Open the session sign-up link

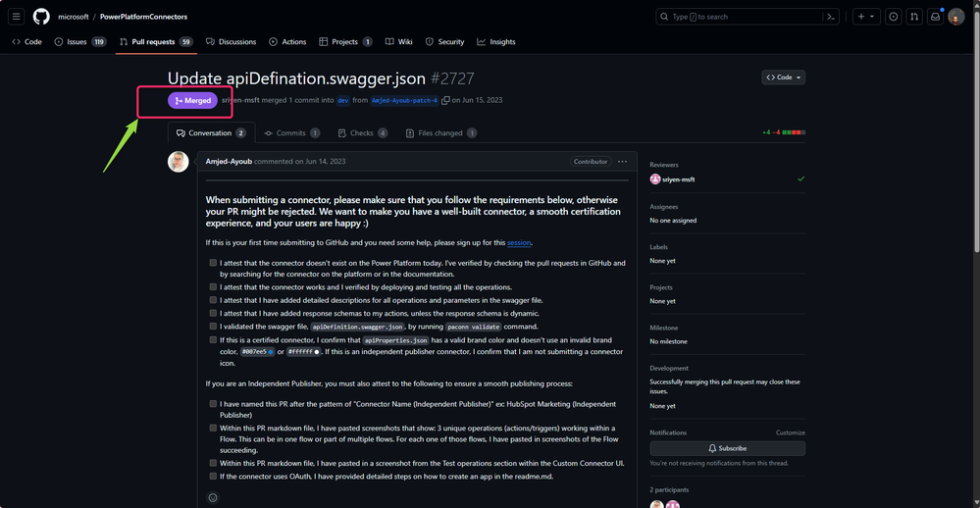click(x=519, y=242)
